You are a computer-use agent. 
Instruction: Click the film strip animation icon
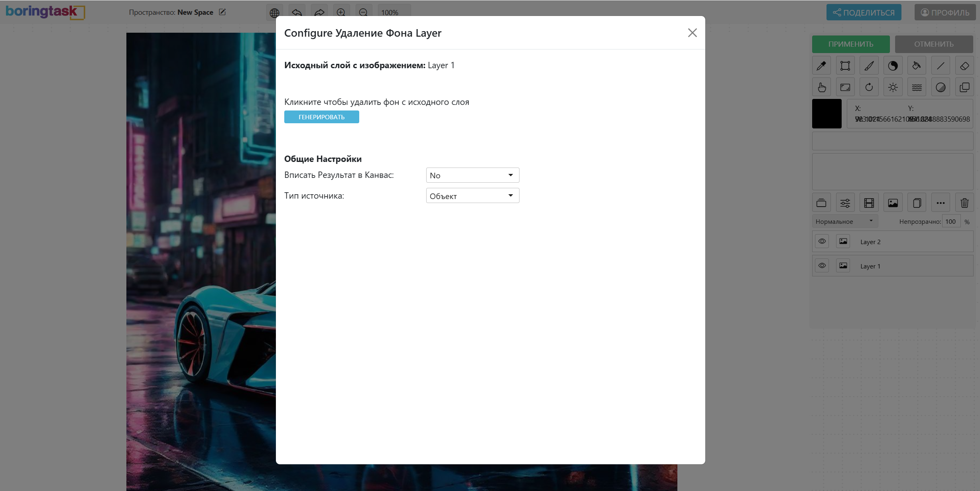point(869,203)
